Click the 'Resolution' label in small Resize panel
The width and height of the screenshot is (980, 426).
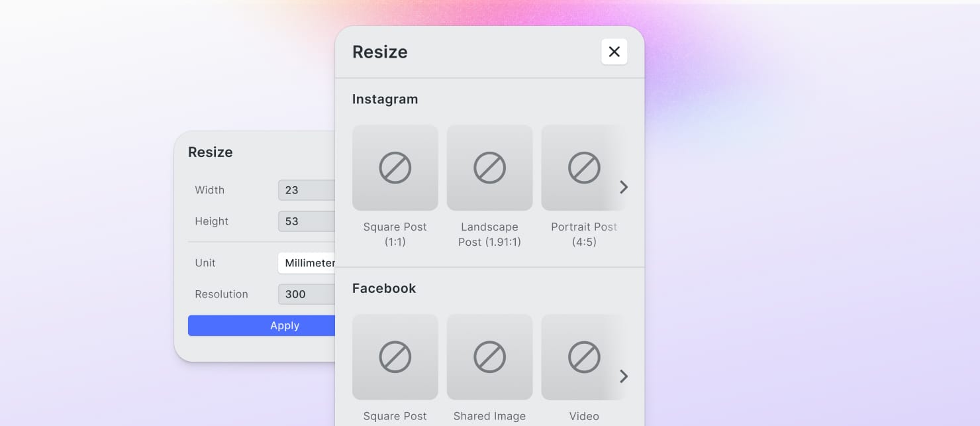coord(221,294)
